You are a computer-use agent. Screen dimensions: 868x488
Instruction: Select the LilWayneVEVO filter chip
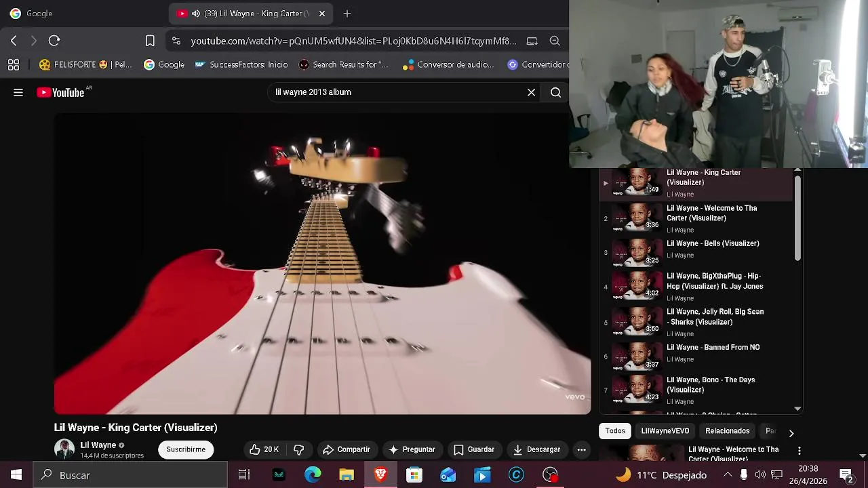pos(665,431)
